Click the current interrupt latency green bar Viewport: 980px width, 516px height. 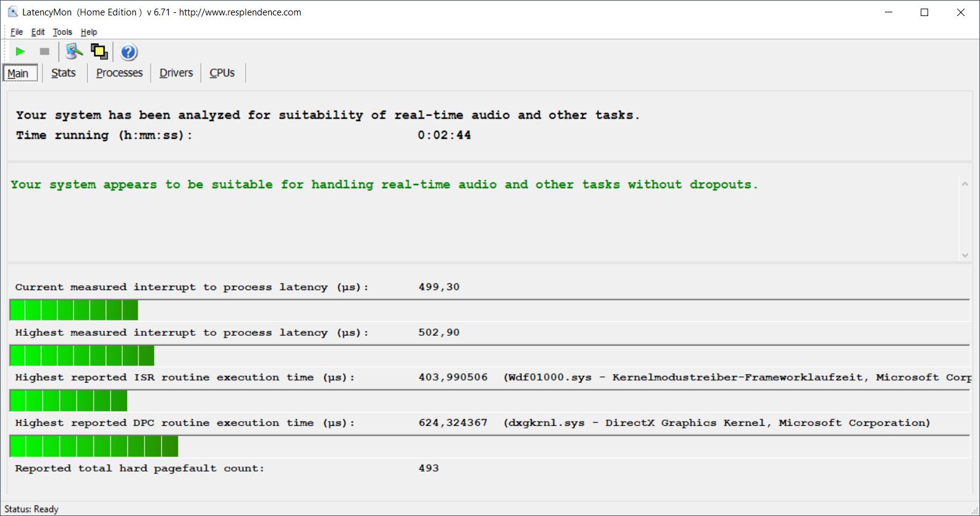click(74, 310)
